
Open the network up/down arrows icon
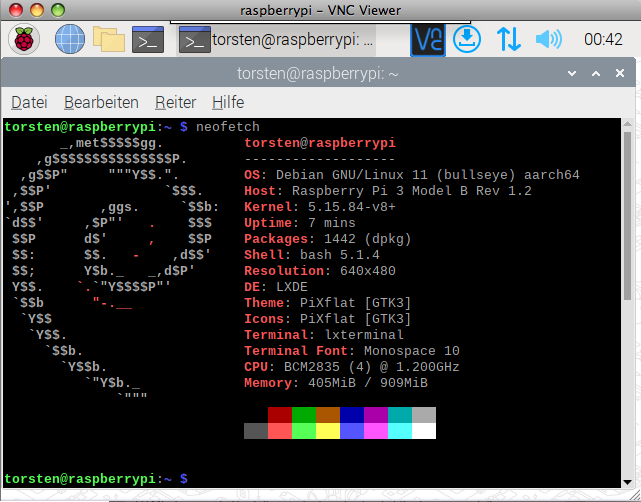(x=509, y=39)
